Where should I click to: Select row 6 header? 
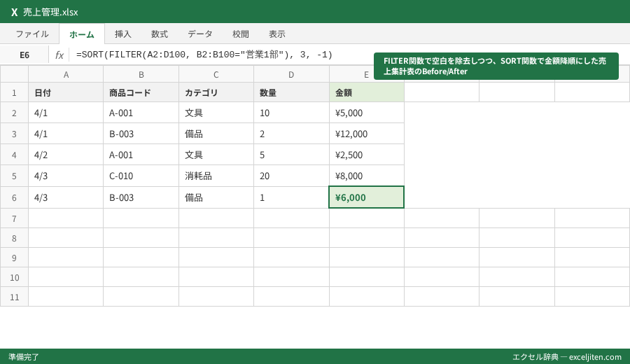[x=14, y=197]
